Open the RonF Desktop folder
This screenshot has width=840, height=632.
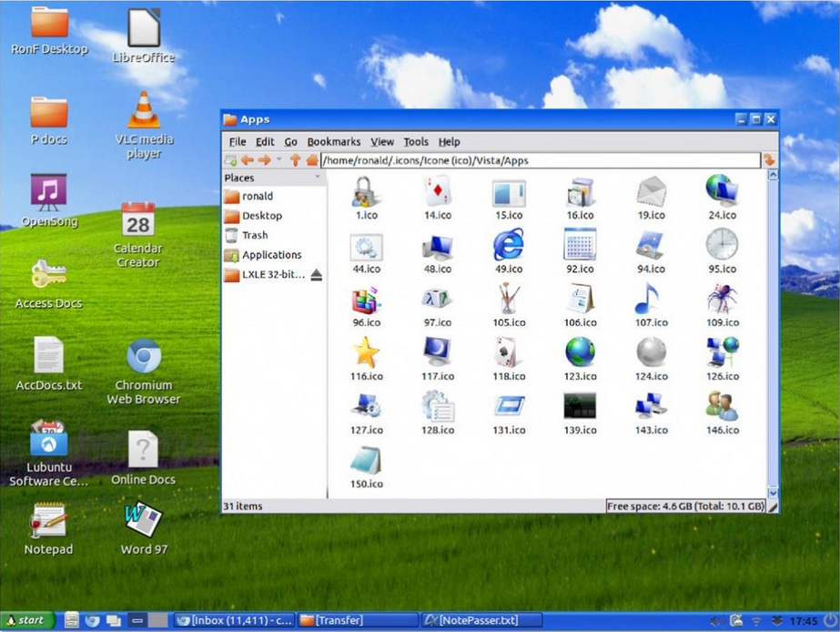coord(49,31)
